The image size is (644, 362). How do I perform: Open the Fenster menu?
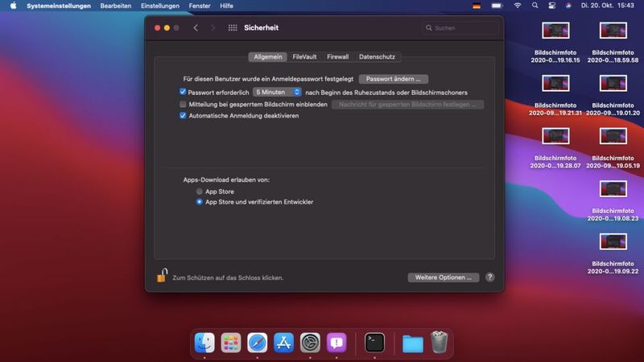[x=200, y=6]
